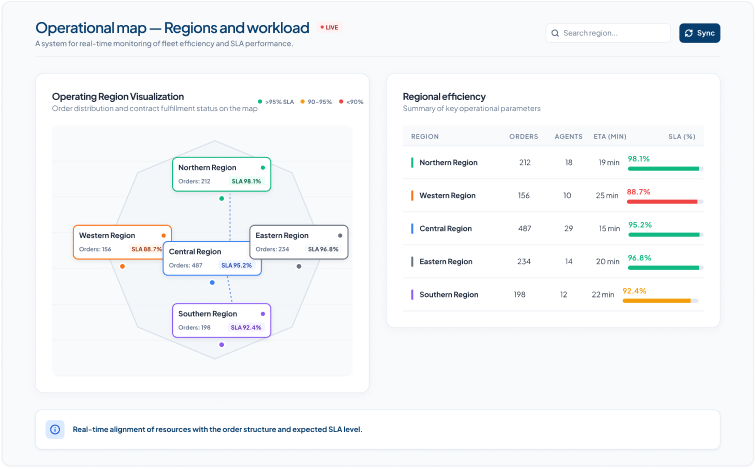Click the red <90% legend item
The width and height of the screenshot is (756, 469).
[351, 102]
